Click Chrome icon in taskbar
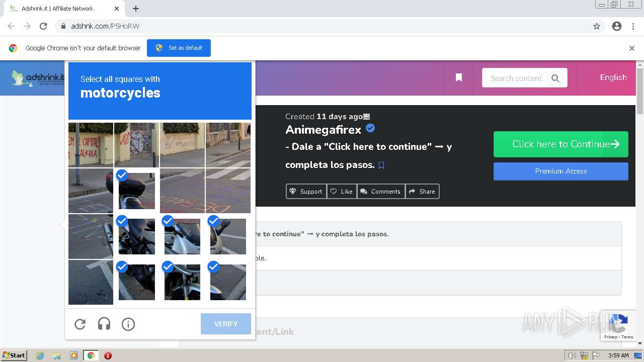This screenshot has height=362, width=644. [x=91, y=355]
